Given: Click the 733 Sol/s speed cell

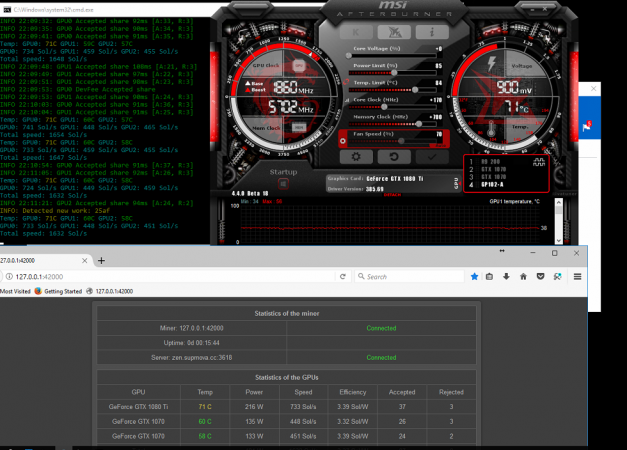Looking at the screenshot, I should pyautogui.click(x=303, y=406).
